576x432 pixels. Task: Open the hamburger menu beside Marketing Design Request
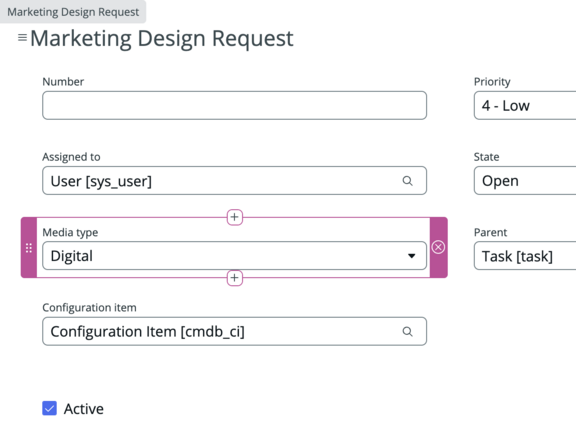coord(22,37)
